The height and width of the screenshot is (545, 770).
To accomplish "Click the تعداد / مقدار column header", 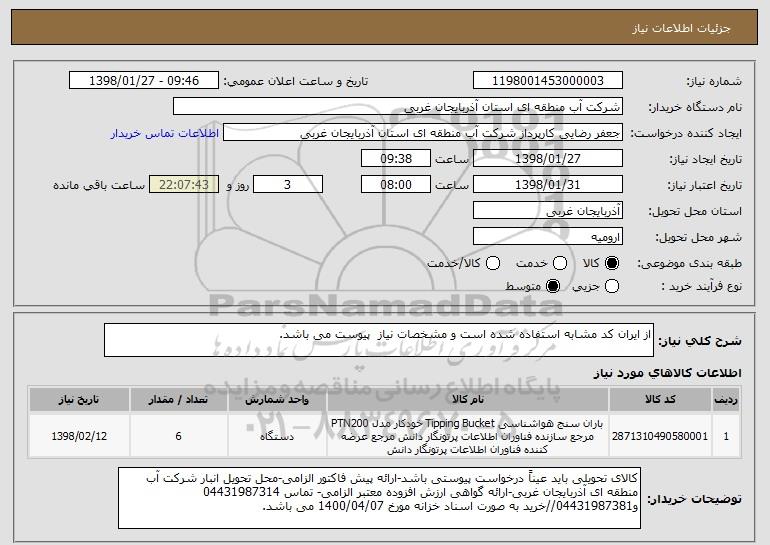I will pyautogui.click(x=178, y=400).
